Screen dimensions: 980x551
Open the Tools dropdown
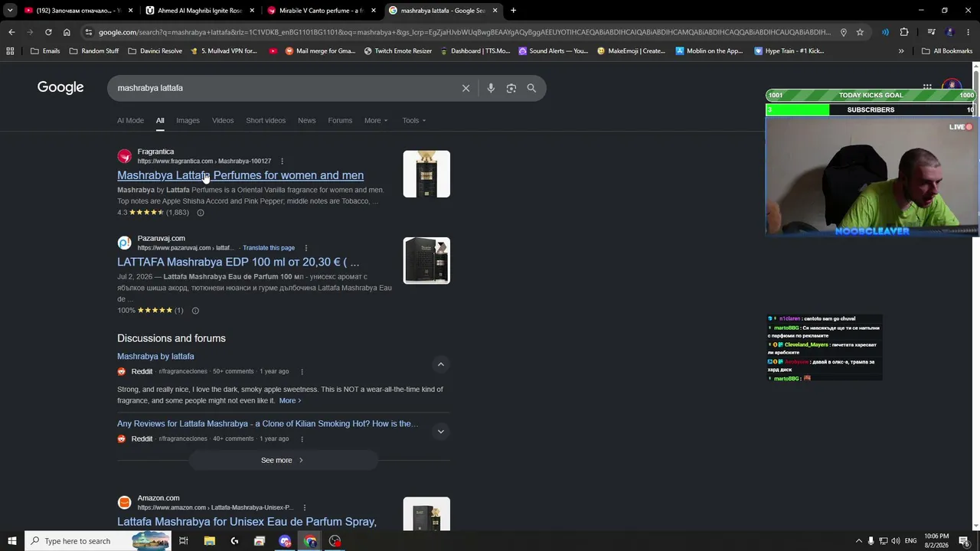(x=414, y=120)
